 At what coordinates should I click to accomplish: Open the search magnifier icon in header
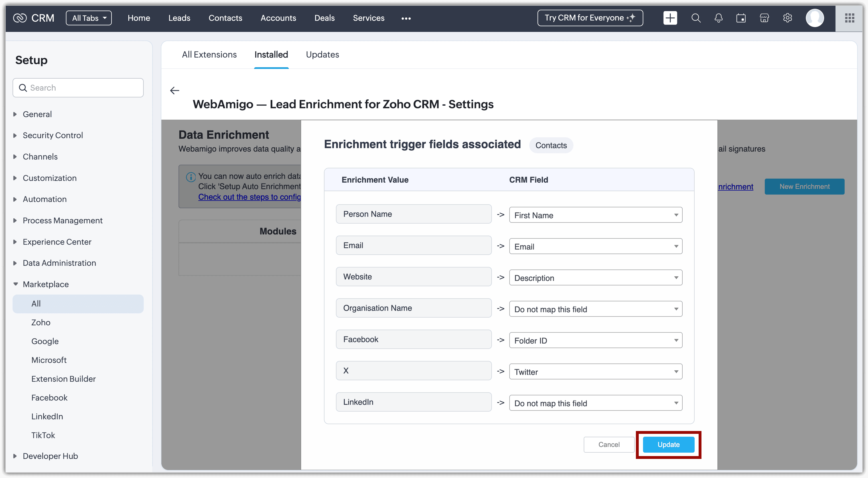pos(696,18)
